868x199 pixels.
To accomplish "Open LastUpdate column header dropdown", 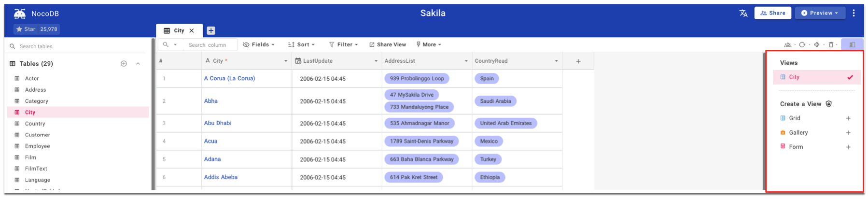I will (x=376, y=61).
